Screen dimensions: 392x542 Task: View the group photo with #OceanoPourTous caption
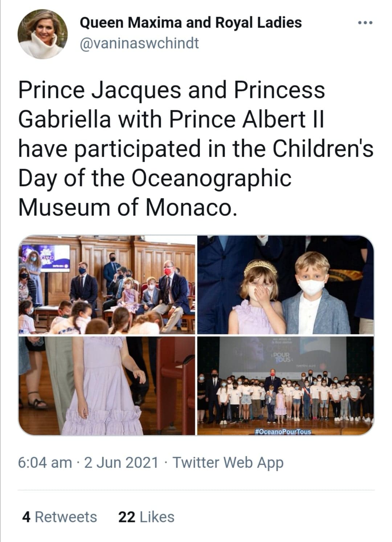286,386
